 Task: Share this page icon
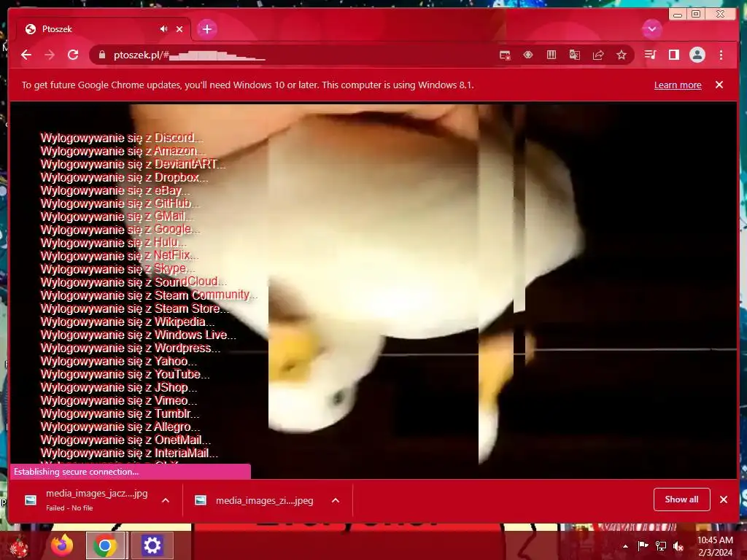598,55
